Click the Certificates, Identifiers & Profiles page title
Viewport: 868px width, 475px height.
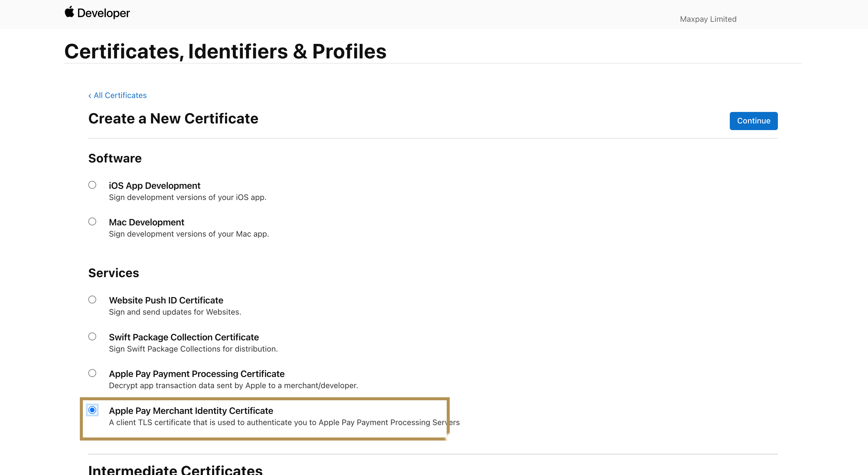[x=225, y=51]
